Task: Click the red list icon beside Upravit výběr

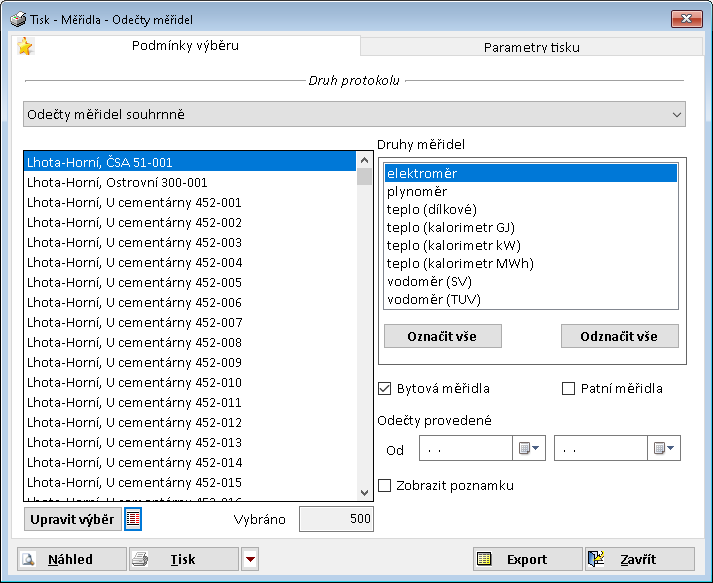Action: tap(133, 518)
